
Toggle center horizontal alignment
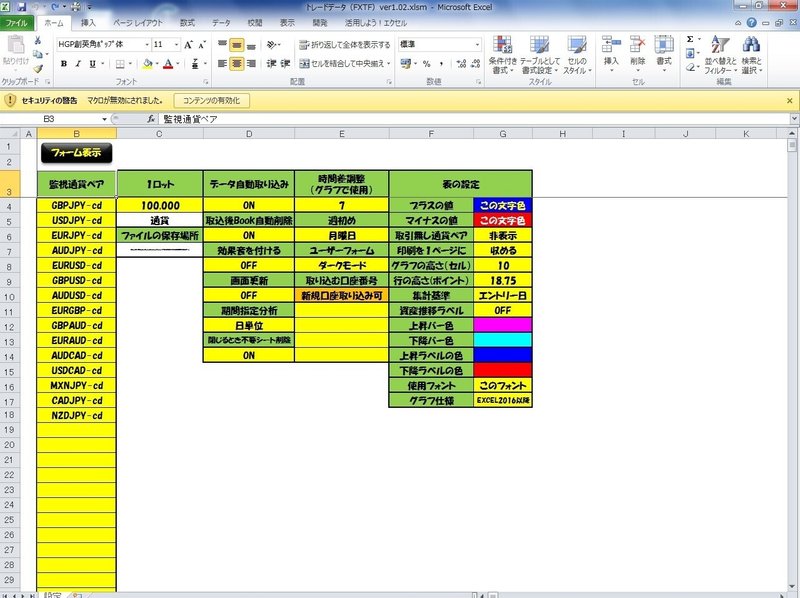[237, 64]
